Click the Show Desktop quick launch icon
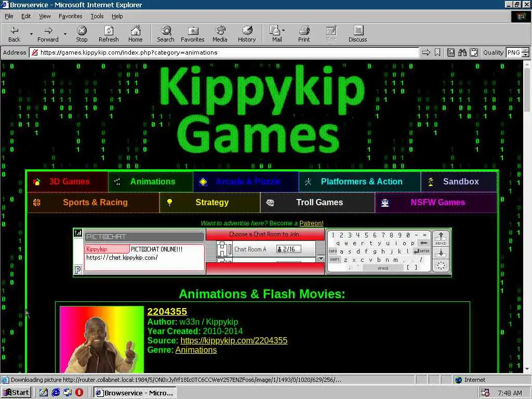The height and width of the screenshot is (399, 532). 44,393
